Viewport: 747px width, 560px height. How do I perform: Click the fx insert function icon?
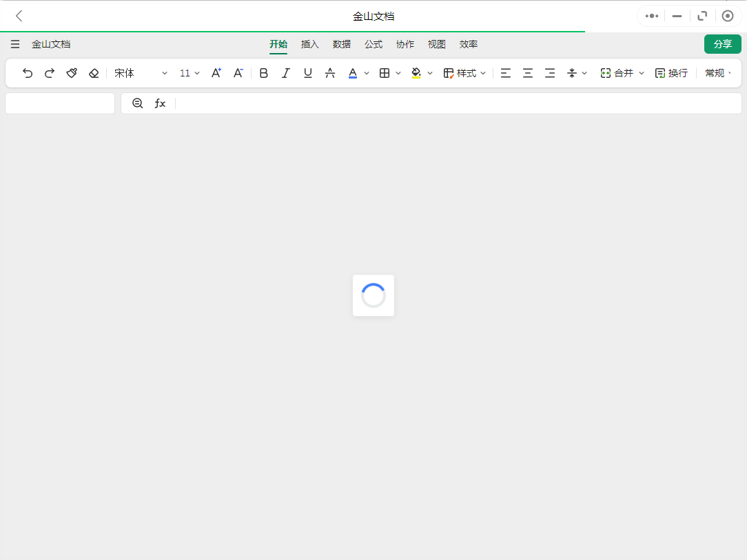[x=160, y=103]
